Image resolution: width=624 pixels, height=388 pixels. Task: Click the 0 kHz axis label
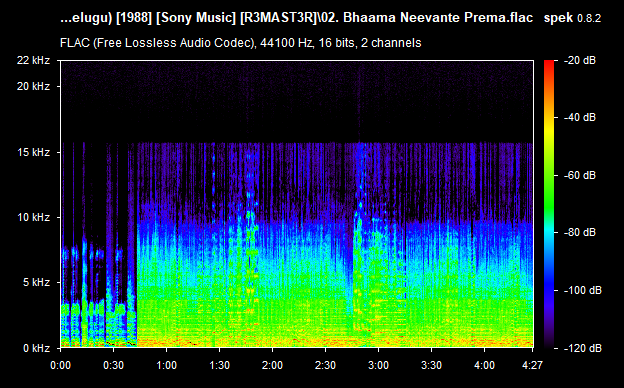(36, 348)
